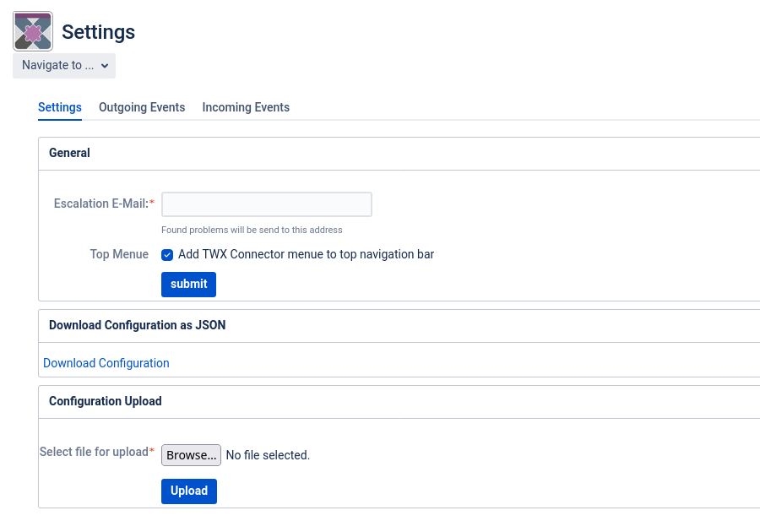760x532 pixels.
Task: Open the Navigate to dropdown
Action: (x=64, y=65)
